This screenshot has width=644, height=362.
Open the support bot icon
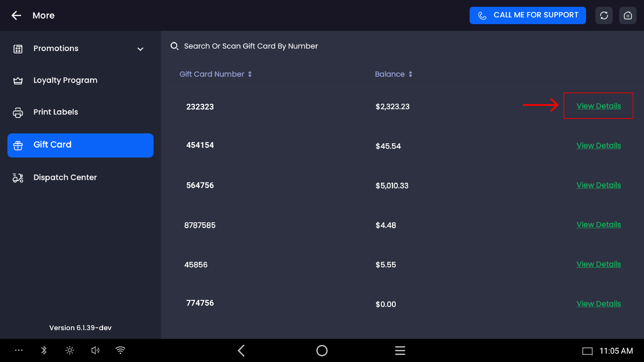[628, 15]
